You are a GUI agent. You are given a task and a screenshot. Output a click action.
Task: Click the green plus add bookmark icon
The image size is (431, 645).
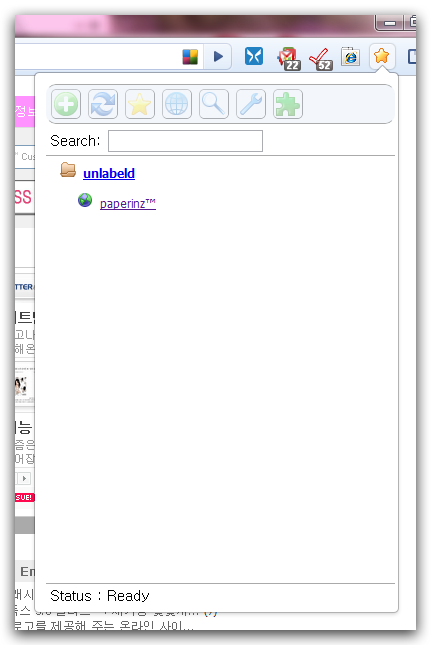(x=66, y=104)
